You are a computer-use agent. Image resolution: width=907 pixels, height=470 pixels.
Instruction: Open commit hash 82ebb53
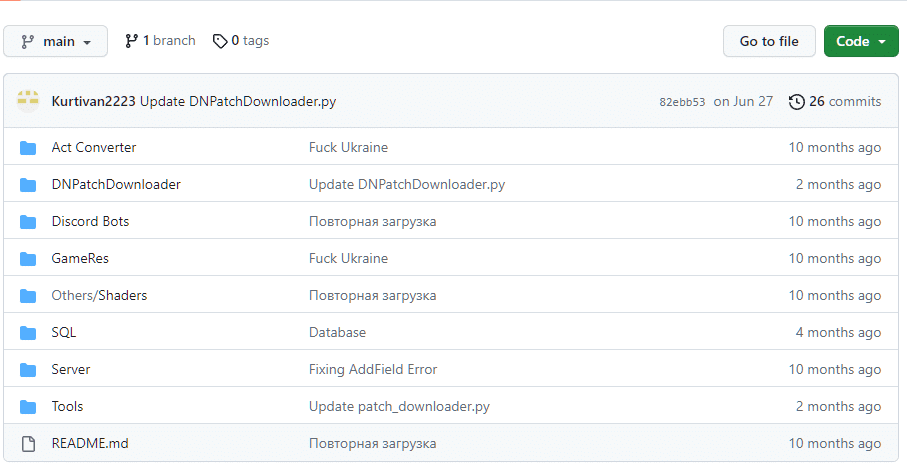(x=682, y=102)
